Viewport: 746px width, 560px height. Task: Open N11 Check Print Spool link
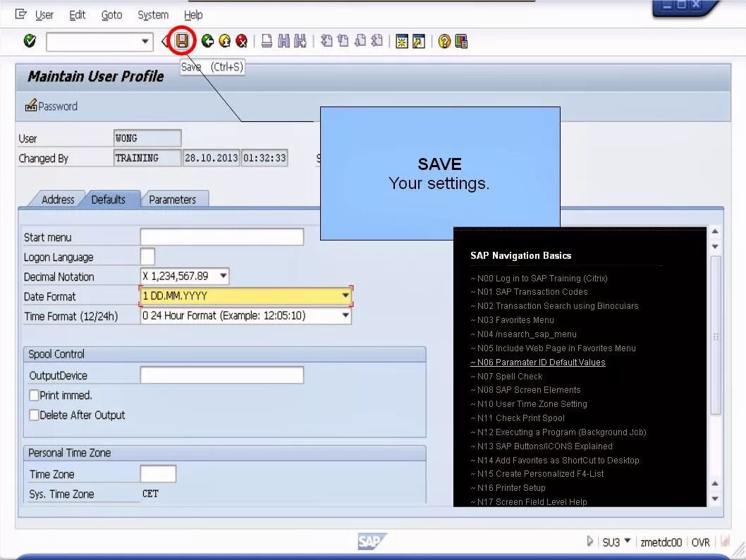pyautogui.click(x=518, y=418)
